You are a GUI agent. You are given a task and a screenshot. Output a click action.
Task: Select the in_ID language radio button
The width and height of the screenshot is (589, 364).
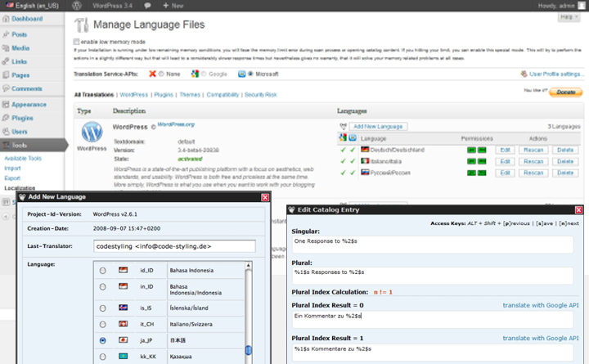[x=102, y=287]
